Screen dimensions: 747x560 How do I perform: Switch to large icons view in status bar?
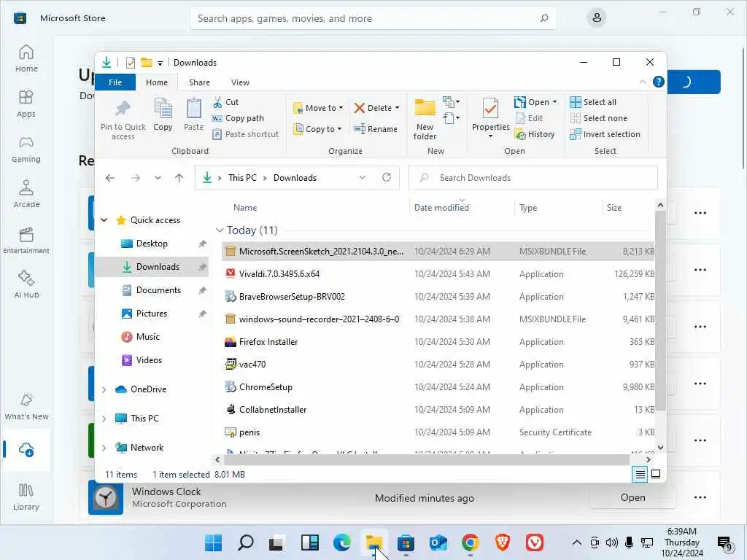656,474
